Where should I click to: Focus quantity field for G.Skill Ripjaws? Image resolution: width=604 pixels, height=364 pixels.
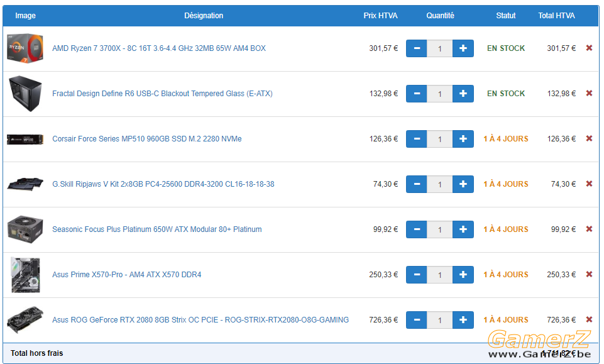[439, 184]
